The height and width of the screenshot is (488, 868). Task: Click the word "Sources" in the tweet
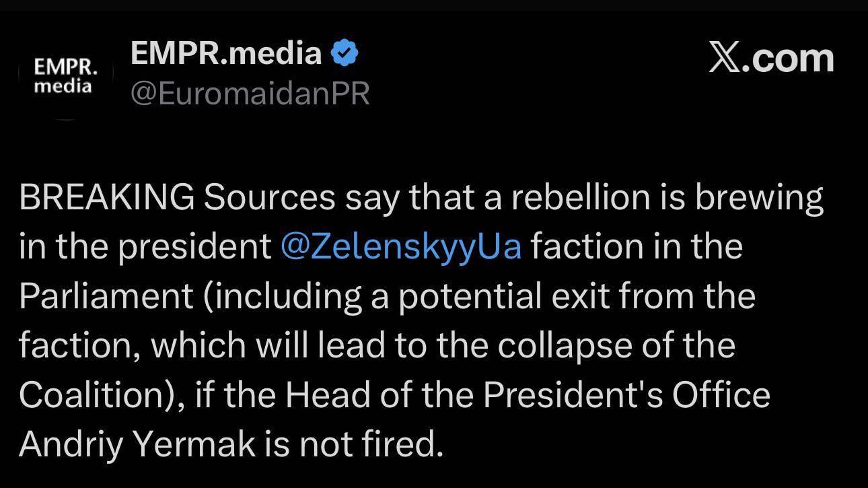coord(269,197)
